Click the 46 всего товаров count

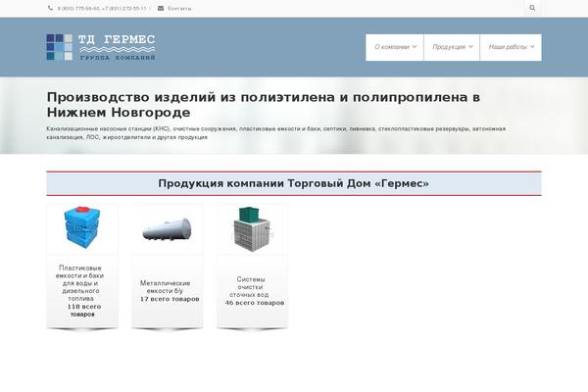(x=255, y=303)
